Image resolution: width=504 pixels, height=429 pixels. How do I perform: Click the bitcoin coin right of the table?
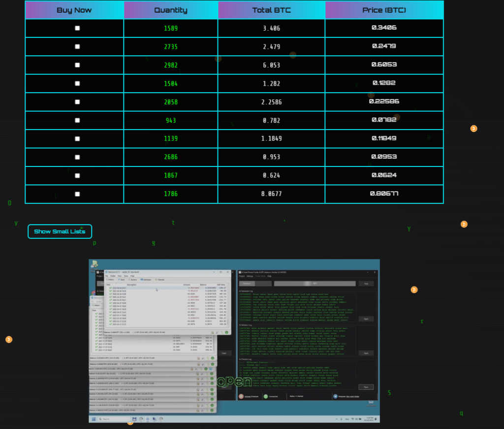[x=473, y=129]
